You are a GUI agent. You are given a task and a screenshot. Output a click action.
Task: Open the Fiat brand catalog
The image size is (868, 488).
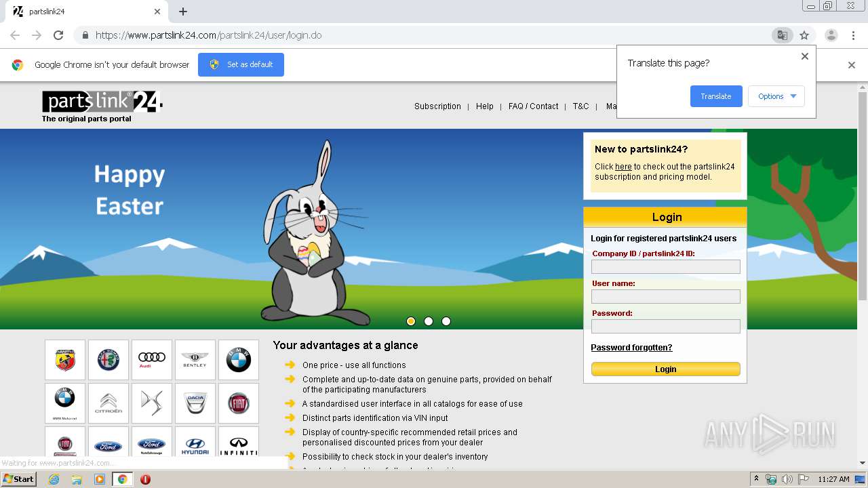pos(239,403)
